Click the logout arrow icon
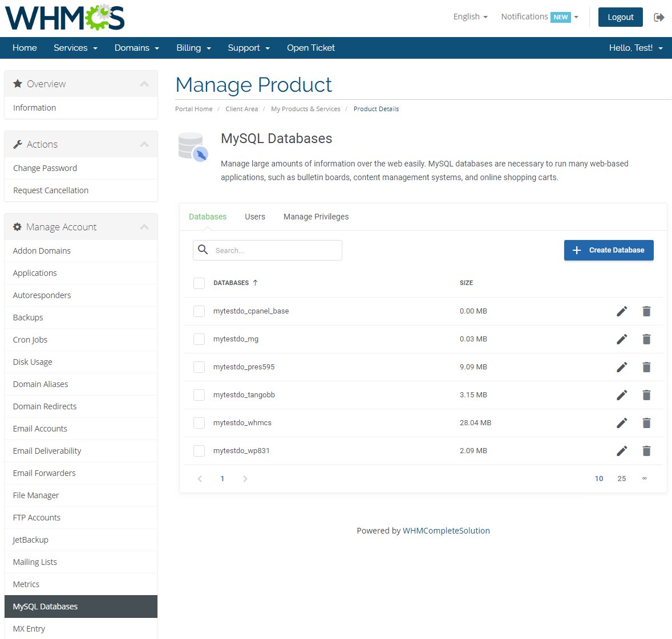This screenshot has height=639, width=672. 659,17
